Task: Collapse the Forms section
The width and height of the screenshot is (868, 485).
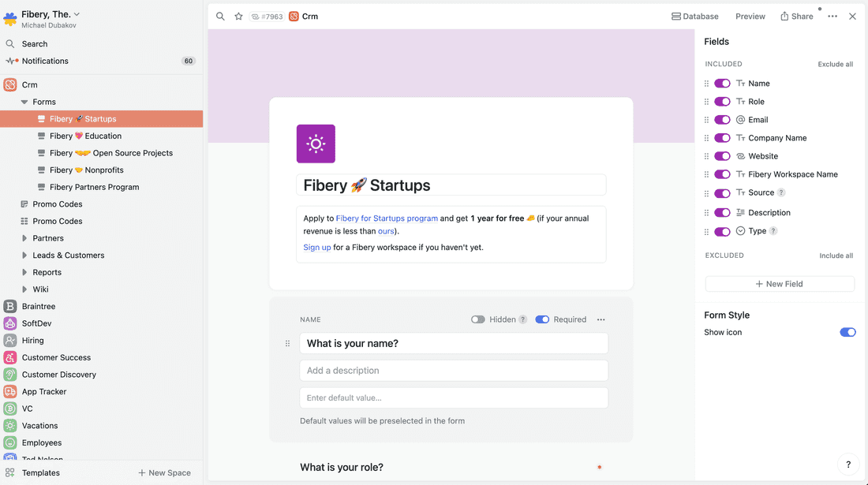Action: (23, 101)
